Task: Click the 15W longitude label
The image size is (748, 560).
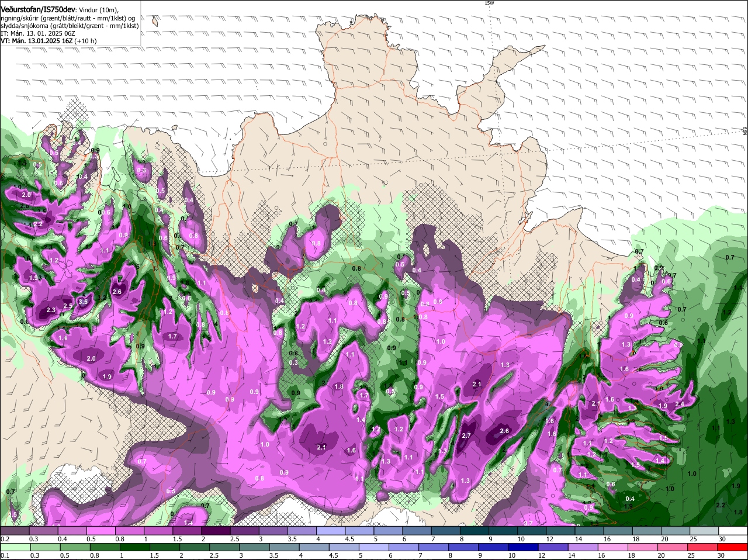Action: click(489, 3)
